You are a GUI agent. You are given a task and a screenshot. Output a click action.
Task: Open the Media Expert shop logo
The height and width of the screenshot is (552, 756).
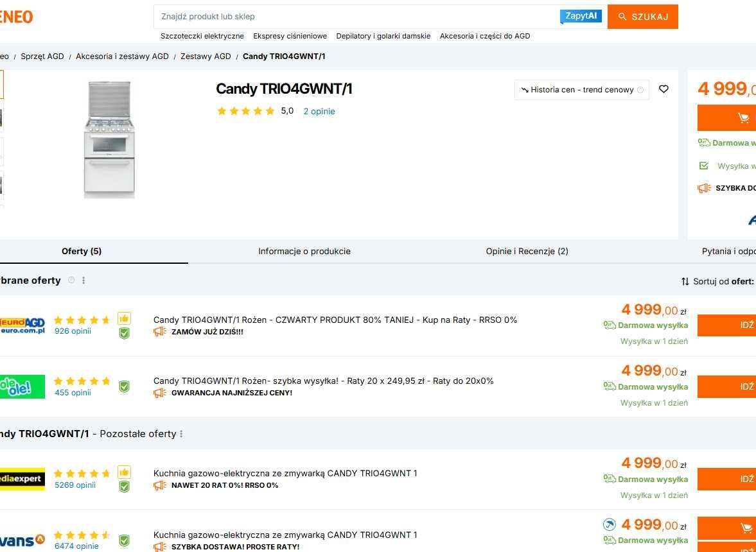(x=22, y=479)
